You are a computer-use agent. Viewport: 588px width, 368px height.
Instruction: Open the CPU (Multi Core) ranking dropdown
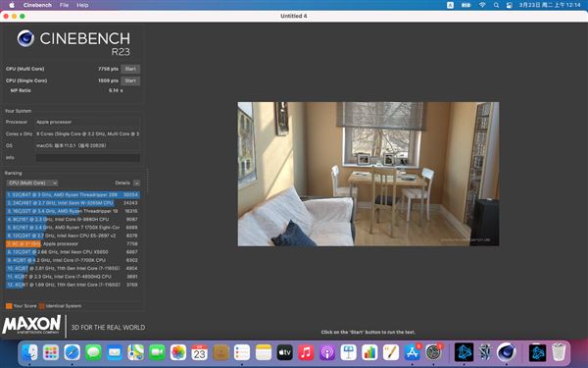32,183
